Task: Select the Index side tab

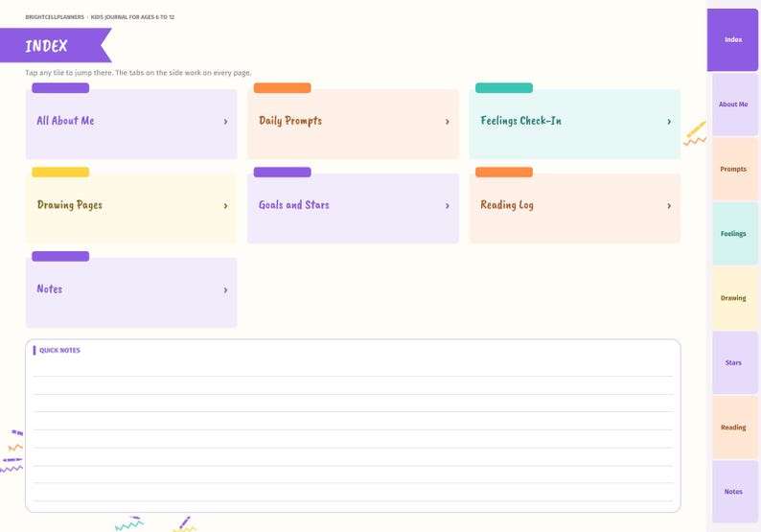Action: click(733, 40)
